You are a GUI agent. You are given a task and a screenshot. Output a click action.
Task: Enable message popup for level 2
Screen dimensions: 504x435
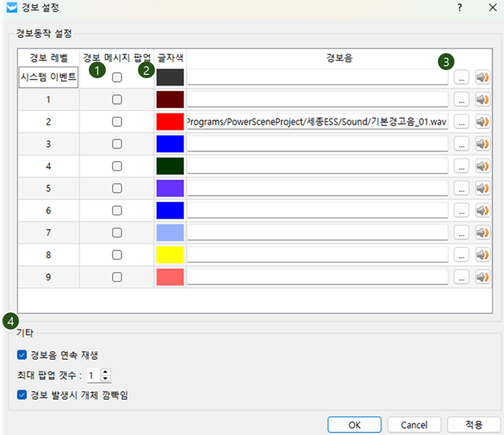(x=117, y=122)
